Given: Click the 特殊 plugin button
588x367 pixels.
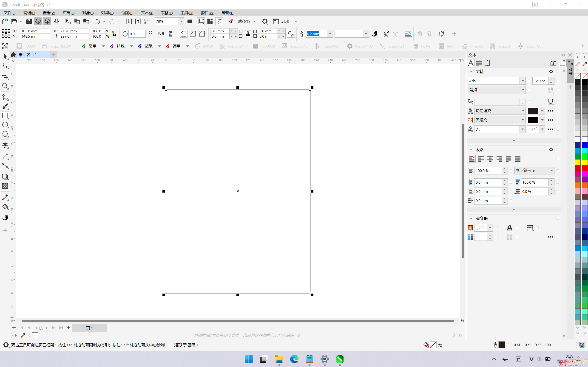Looking at the screenshot, I should point(117,46).
